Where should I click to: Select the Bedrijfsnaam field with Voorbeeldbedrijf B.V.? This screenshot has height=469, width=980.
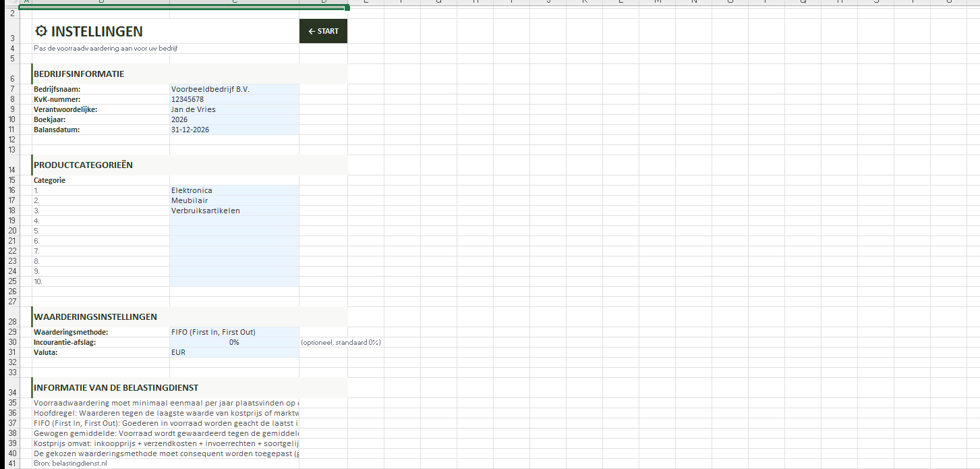(x=233, y=89)
